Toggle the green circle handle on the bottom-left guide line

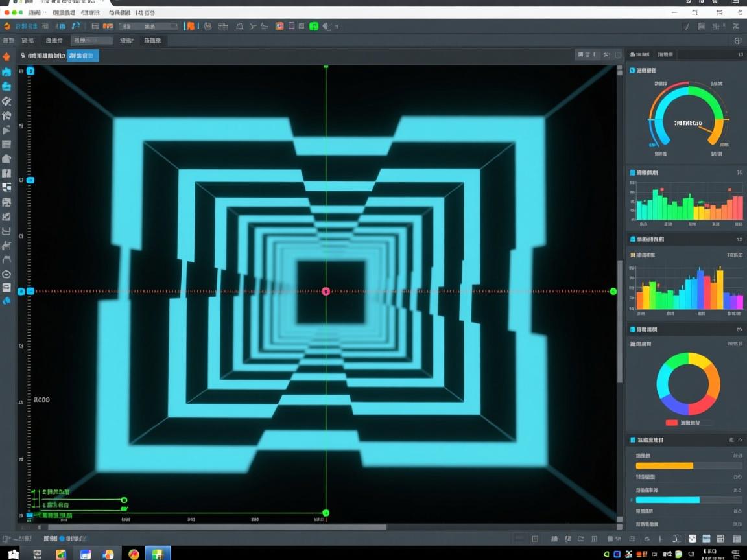pyautogui.click(x=124, y=500)
